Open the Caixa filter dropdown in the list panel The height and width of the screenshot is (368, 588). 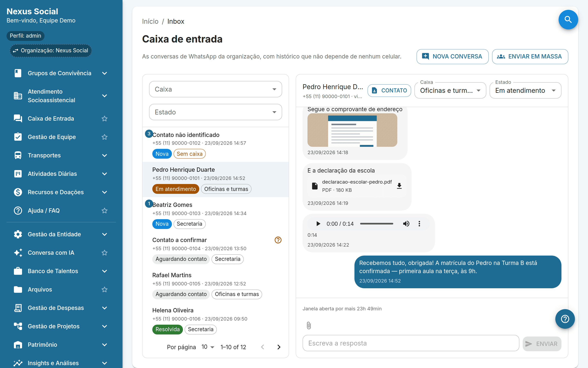215,89
